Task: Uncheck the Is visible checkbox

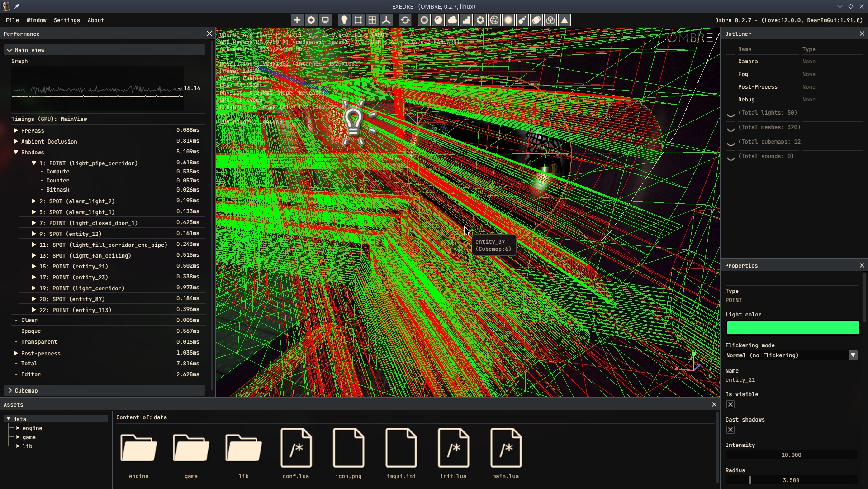Action: (730, 405)
